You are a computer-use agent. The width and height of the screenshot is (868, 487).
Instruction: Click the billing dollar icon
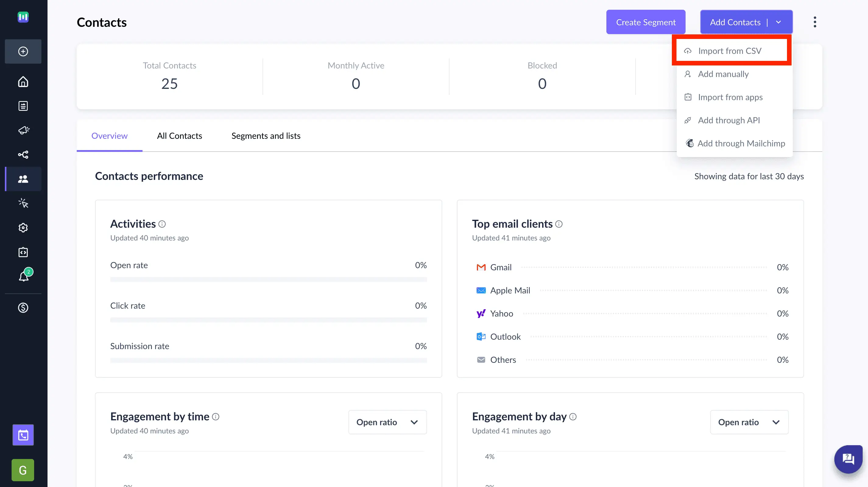coord(23,307)
